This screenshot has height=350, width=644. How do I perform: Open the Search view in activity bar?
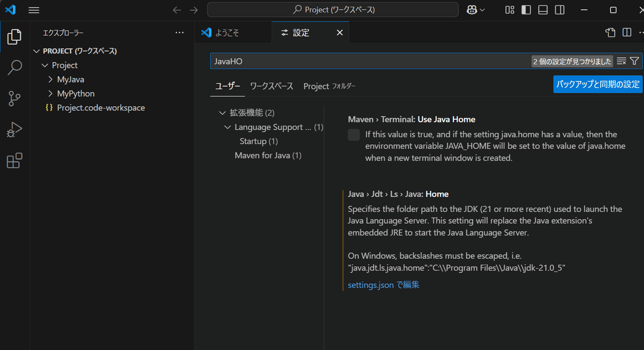click(x=14, y=68)
